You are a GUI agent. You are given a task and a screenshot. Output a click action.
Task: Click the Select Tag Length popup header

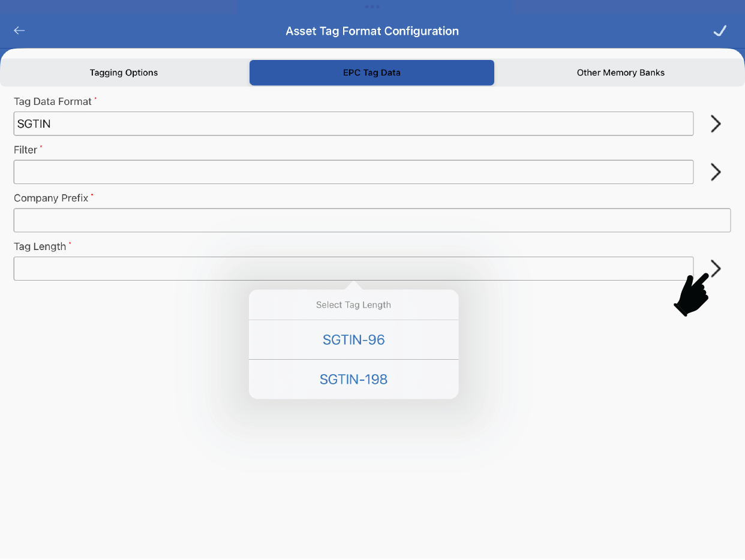click(353, 305)
